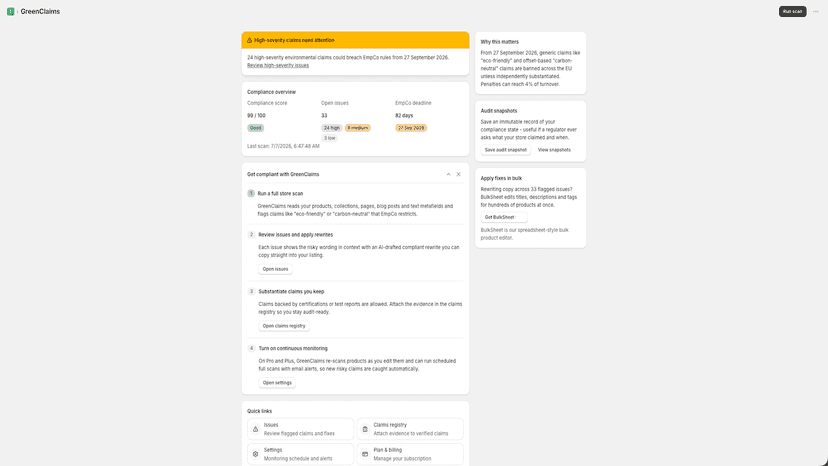Viewport: 828px width, 466px height.
Task: Click the step 3 number icon
Action: 251,292
